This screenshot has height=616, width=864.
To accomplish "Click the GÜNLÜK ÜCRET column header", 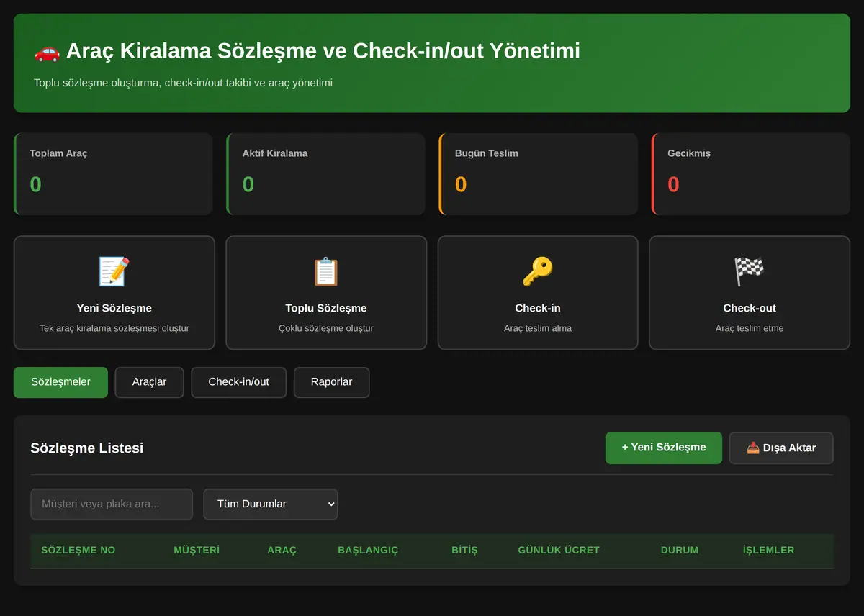I will 559,550.
